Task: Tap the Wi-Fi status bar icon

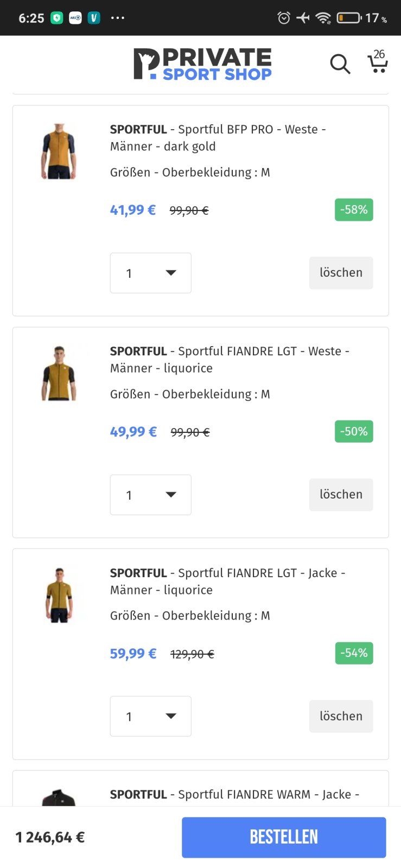Action: [323, 18]
